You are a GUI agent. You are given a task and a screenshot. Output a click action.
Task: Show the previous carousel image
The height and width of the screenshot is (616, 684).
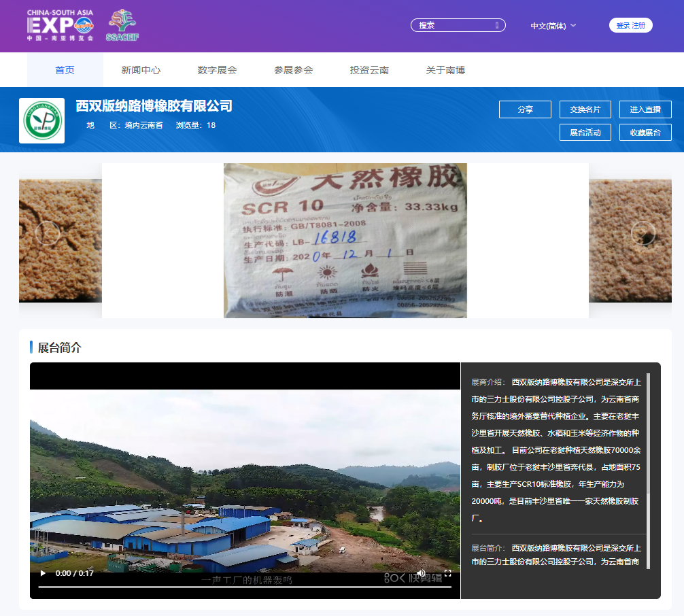(48, 233)
